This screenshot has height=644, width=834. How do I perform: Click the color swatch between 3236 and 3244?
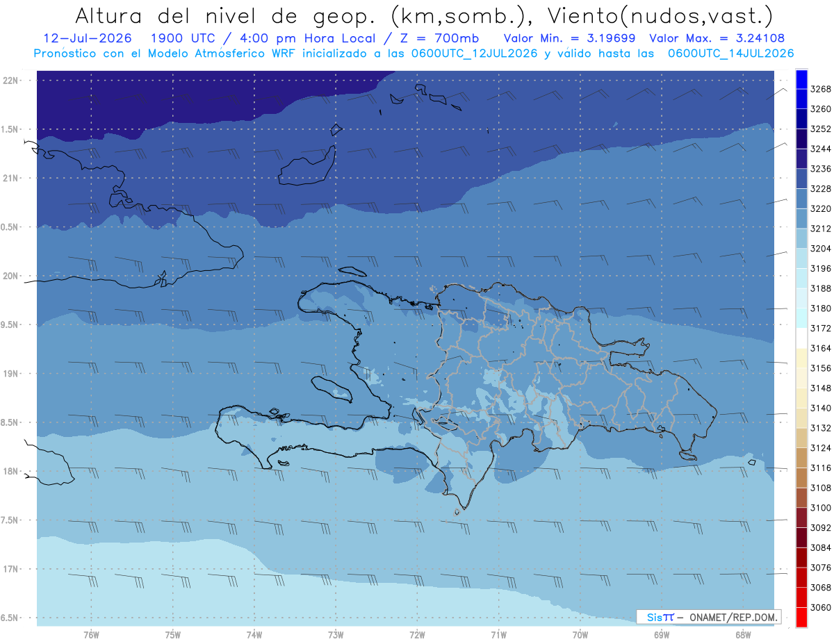tap(801, 159)
